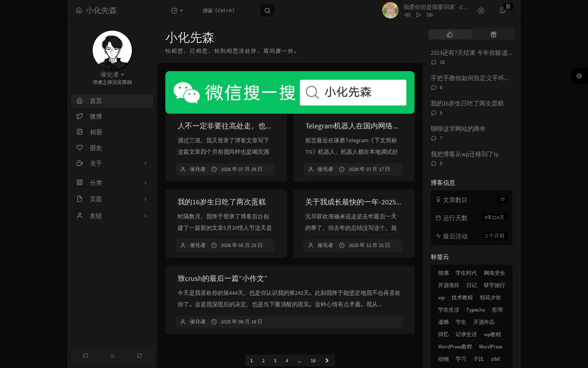Viewport: 588px width, 368px height.
Task: Open popular post 我把博客从wp迁移到了ty
Action: (x=465, y=154)
